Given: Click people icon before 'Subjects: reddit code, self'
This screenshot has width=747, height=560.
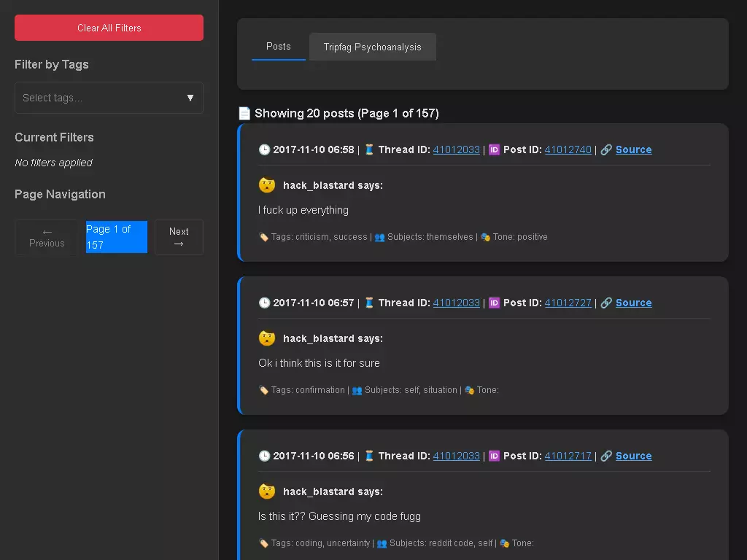Looking at the screenshot, I should (x=382, y=542).
